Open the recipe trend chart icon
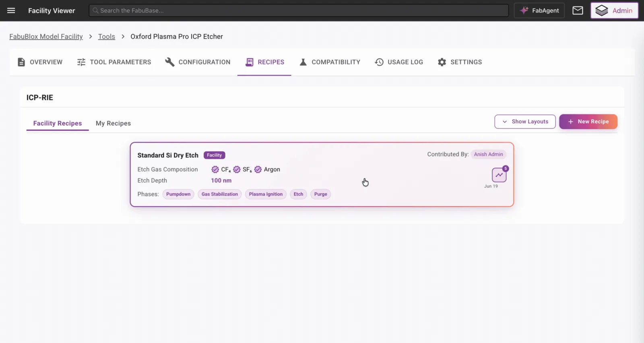The image size is (644, 343). (499, 175)
